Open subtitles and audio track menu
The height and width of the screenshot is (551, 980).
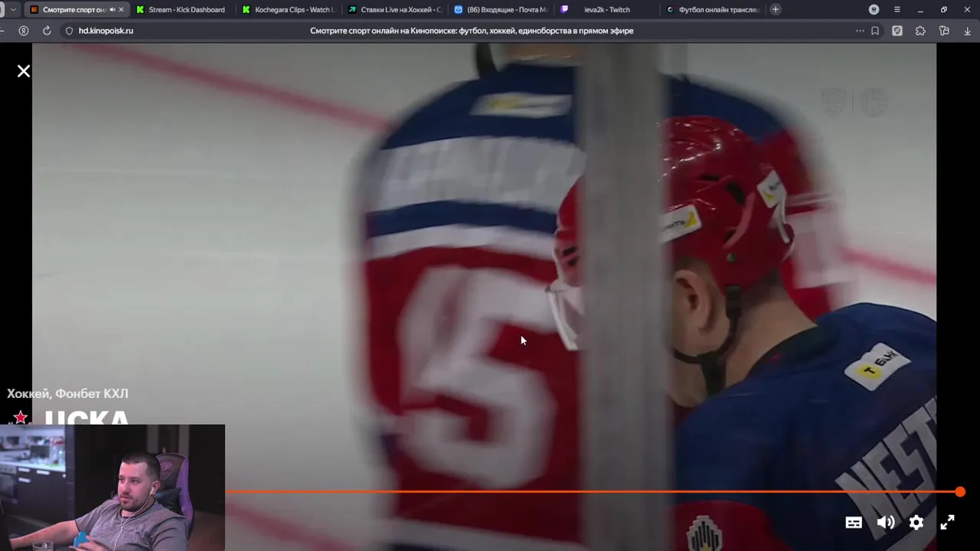854,523
